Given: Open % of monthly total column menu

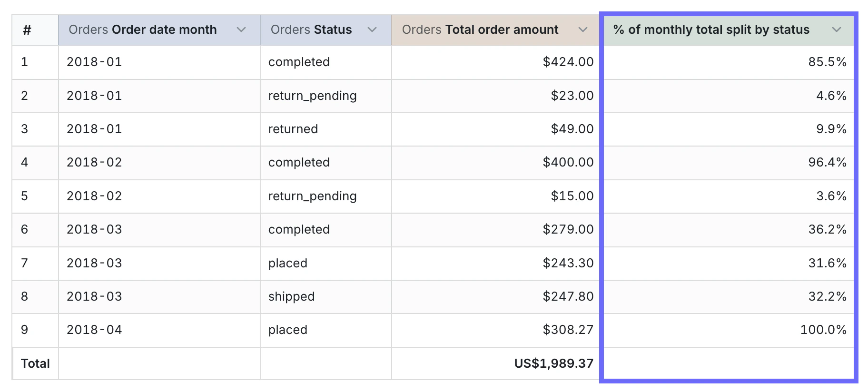Looking at the screenshot, I should [x=836, y=29].
